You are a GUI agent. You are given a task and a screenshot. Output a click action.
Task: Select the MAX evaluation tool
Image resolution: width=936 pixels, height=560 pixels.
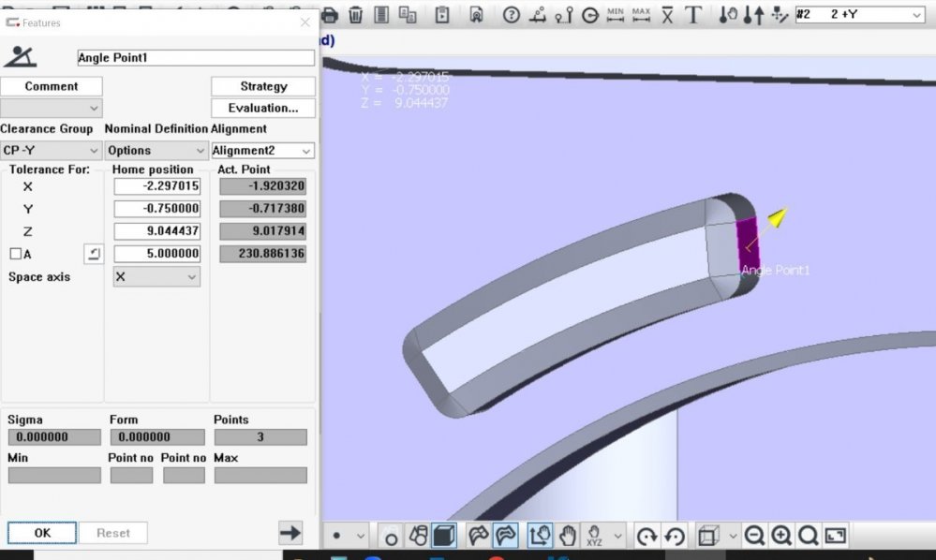coord(641,15)
